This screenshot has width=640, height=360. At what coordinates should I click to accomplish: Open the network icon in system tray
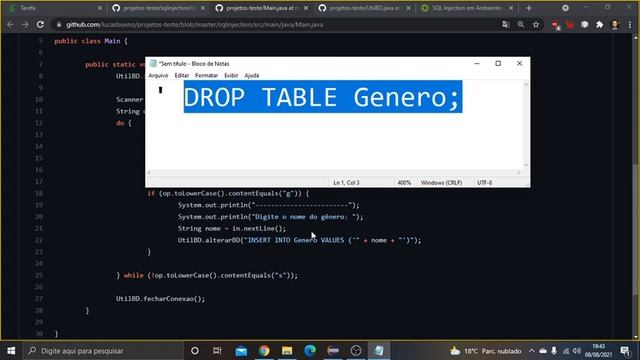pyautogui.click(x=566, y=351)
